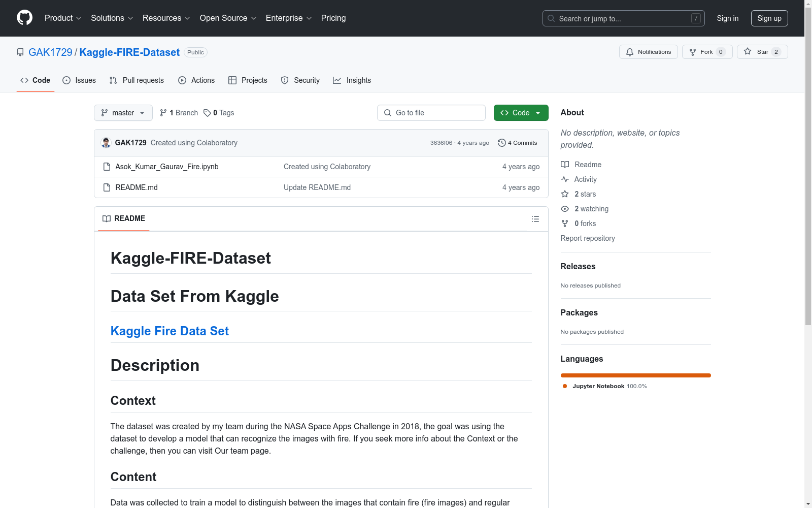This screenshot has height=508, width=812.
Task: Click the Releases heading
Action: click(578, 266)
